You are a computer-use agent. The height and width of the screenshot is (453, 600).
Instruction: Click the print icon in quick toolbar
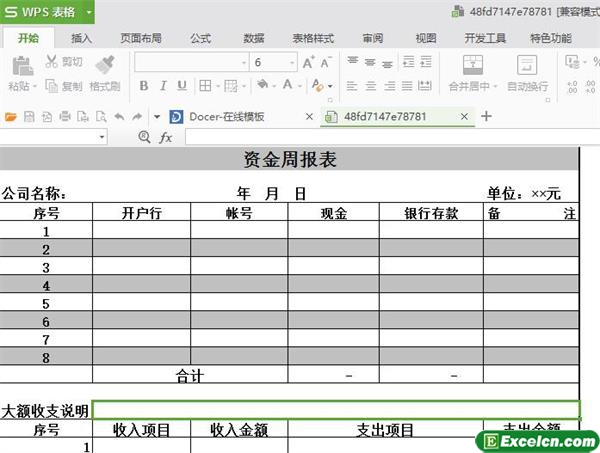(65, 116)
